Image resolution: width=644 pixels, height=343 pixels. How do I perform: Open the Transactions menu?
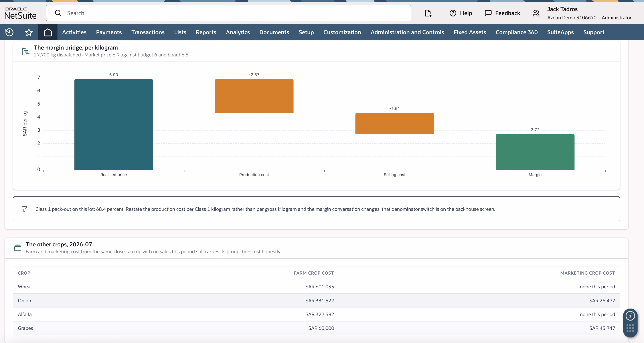click(x=148, y=32)
